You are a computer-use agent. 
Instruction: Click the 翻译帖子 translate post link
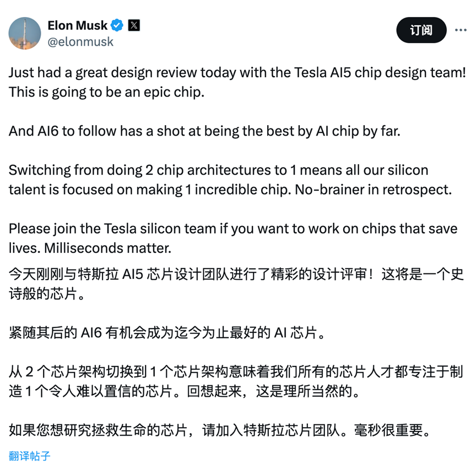coord(29,456)
